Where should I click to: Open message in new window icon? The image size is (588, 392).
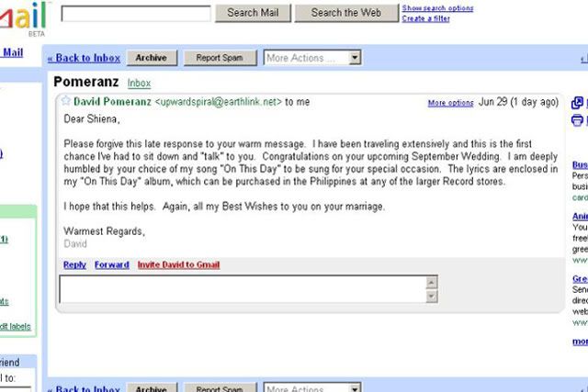577,103
